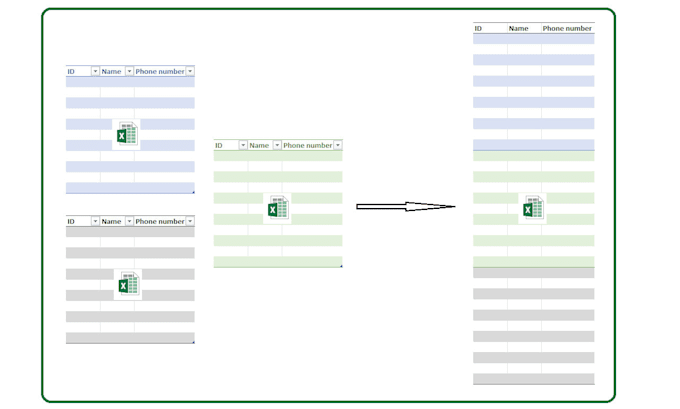Open the Name filter dropdown in the gray source table
Viewport: 680px width, 409px height.
pos(129,221)
